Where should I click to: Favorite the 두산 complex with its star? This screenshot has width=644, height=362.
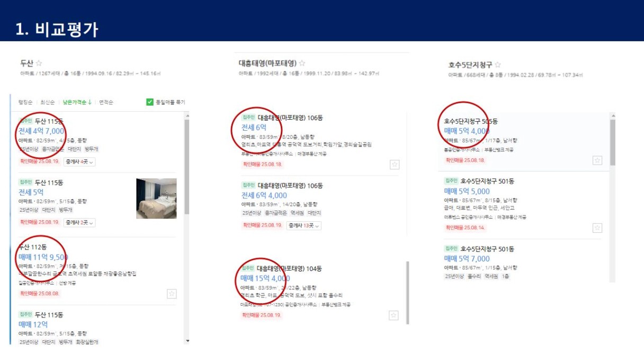coord(39,64)
